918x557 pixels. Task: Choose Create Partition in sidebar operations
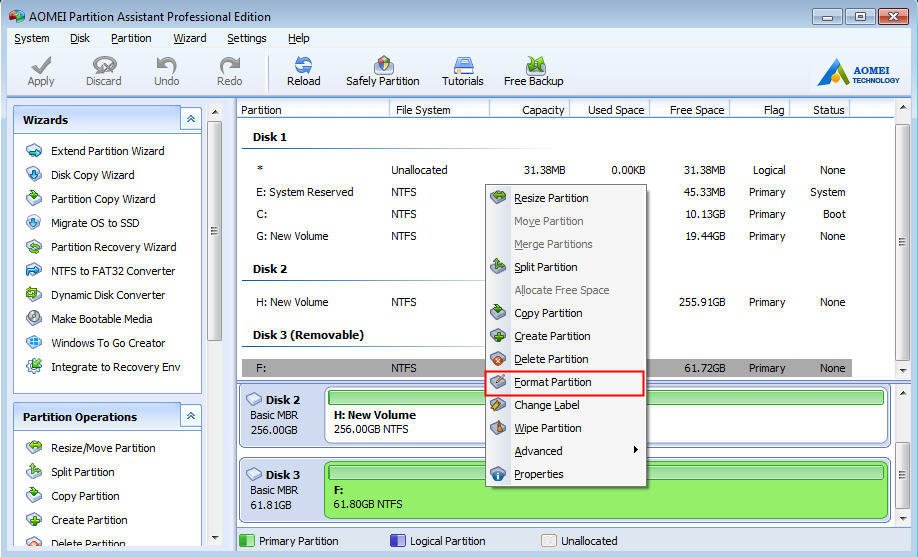coord(77,520)
